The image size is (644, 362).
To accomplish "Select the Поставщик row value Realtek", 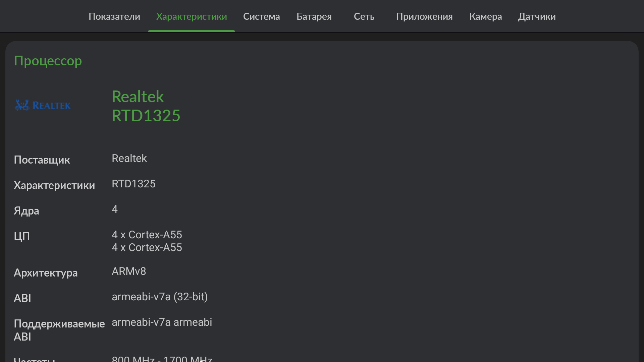I will 129,158.
